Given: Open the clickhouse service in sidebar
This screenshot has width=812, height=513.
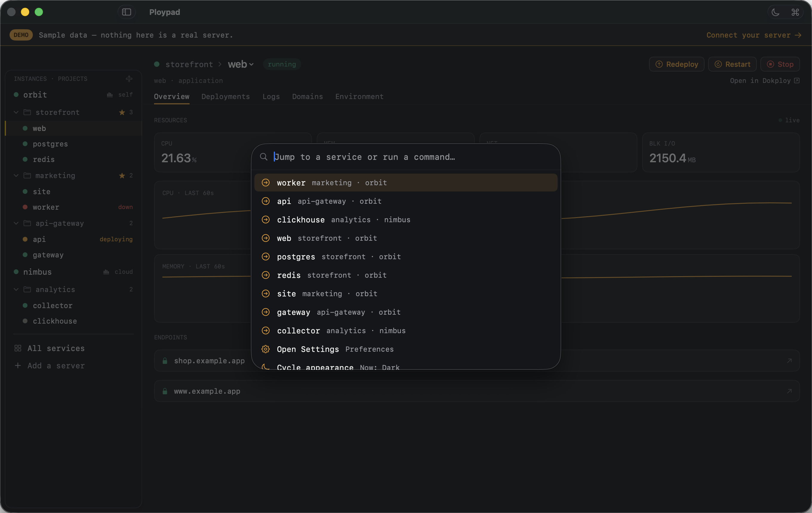Looking at the screenshot, I should pyautogui.click(x=73, y=321).
